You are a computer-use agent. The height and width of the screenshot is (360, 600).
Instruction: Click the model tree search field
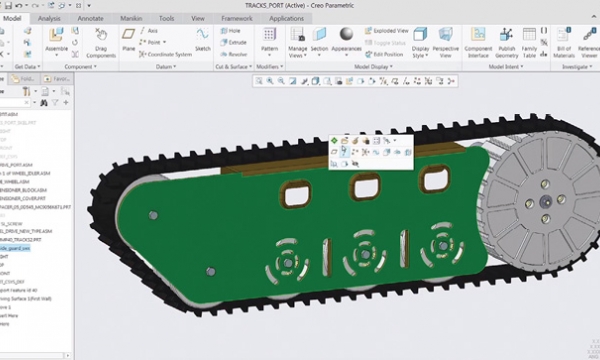point(15,103)
